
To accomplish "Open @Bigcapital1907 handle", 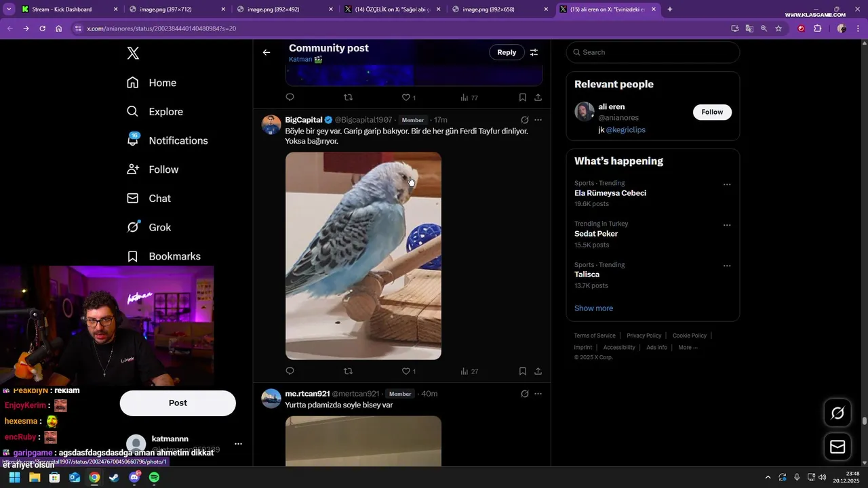I will tap(363, 120).
